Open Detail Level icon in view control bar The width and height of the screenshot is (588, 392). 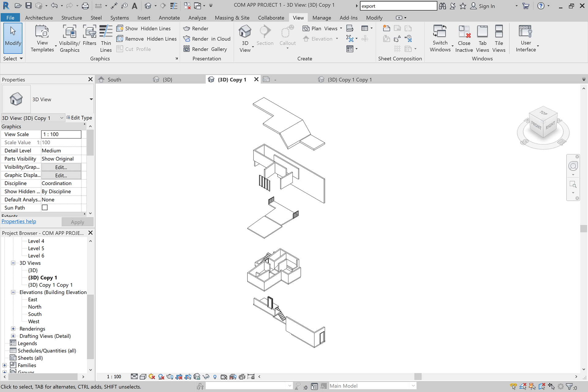tap(134, 377)
